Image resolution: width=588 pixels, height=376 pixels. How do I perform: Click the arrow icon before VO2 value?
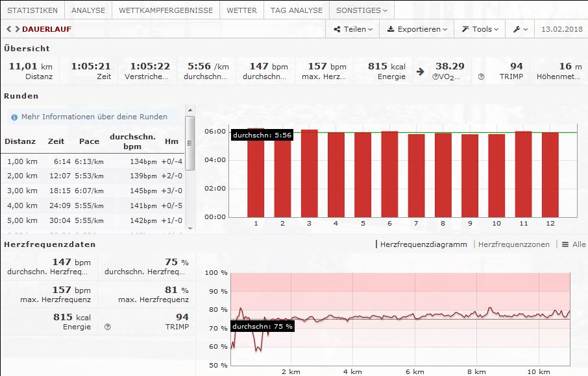tap(421, 71)
